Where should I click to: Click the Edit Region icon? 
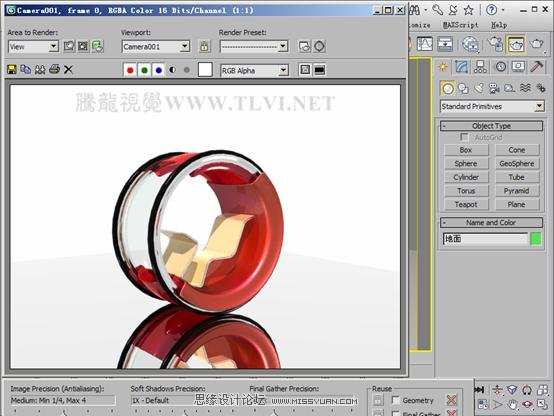click(x=69, y=46)
